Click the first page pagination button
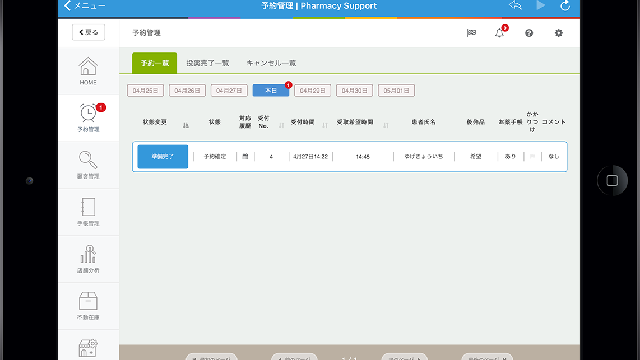The image size is (640, 360). click(211, 357)
